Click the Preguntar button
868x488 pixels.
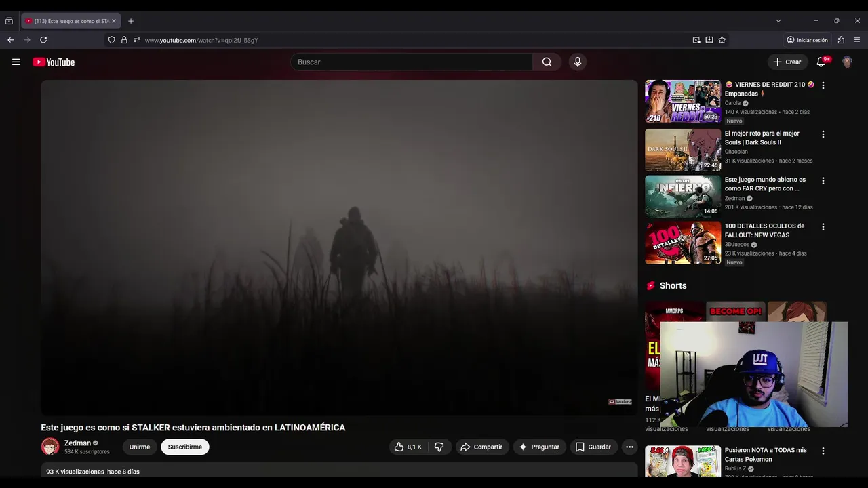point(539,447)
